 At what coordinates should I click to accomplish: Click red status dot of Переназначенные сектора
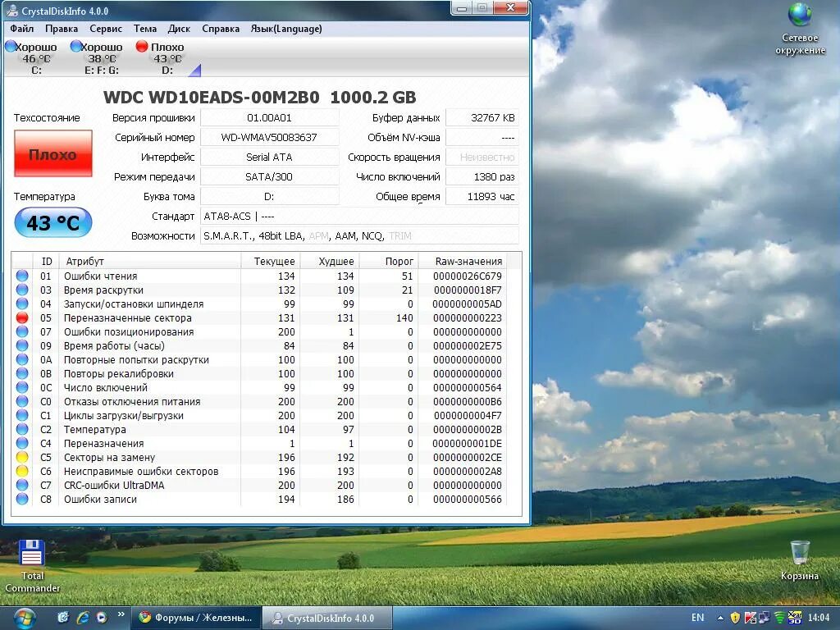click(x=22, y=317)
